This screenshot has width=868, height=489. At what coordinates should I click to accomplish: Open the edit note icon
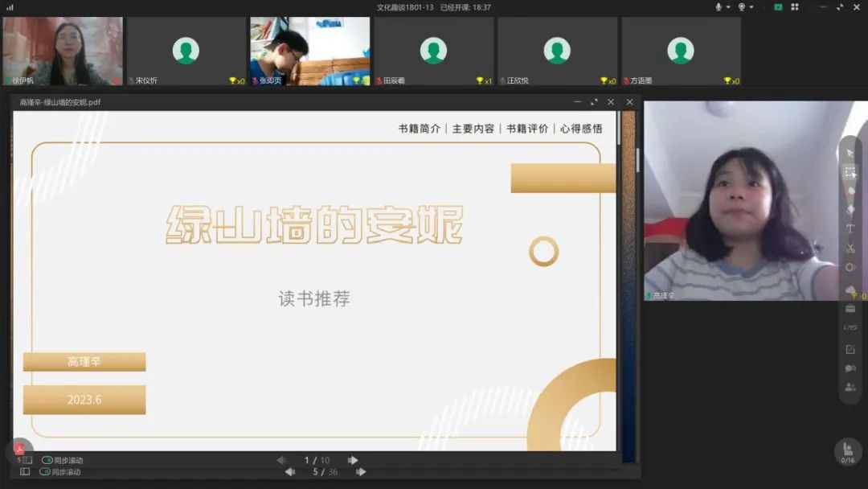pos(850,349)
